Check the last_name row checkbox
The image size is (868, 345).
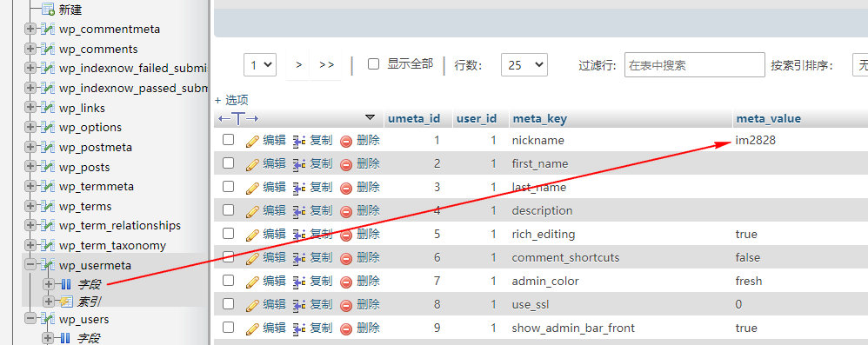(228, 186)
